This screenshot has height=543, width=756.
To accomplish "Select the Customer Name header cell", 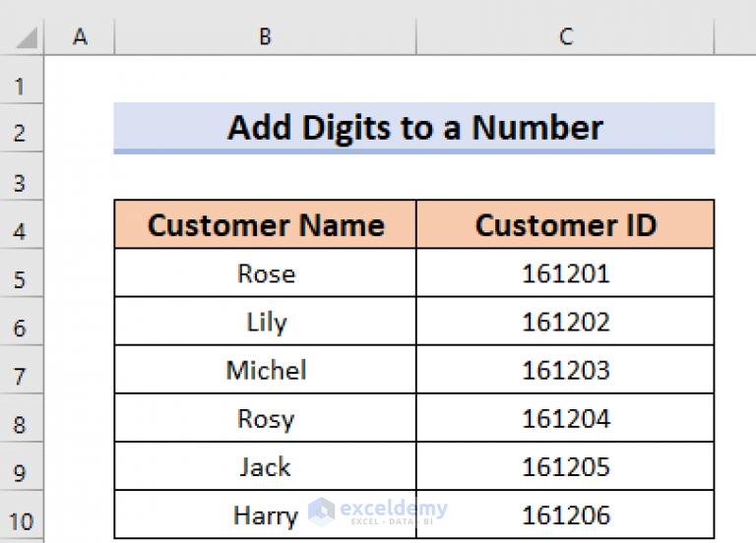I will pos(265,225).
